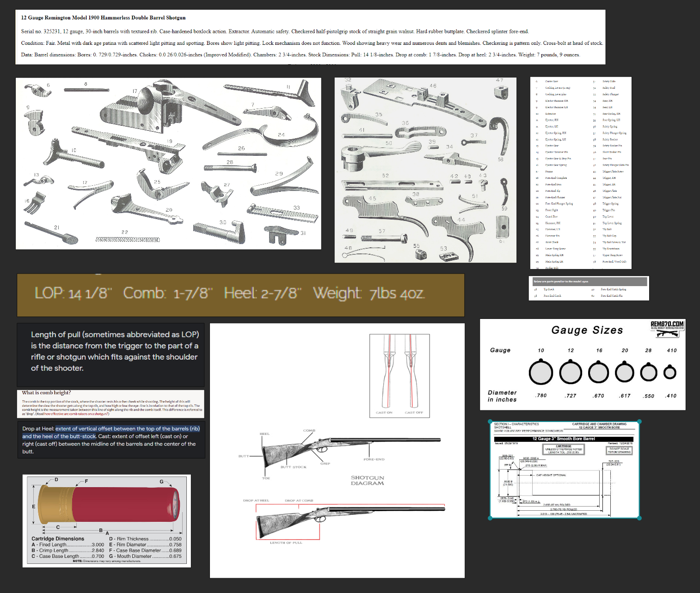Click the 'Extractor' entry in the parts list

click(x=551, y=114)
